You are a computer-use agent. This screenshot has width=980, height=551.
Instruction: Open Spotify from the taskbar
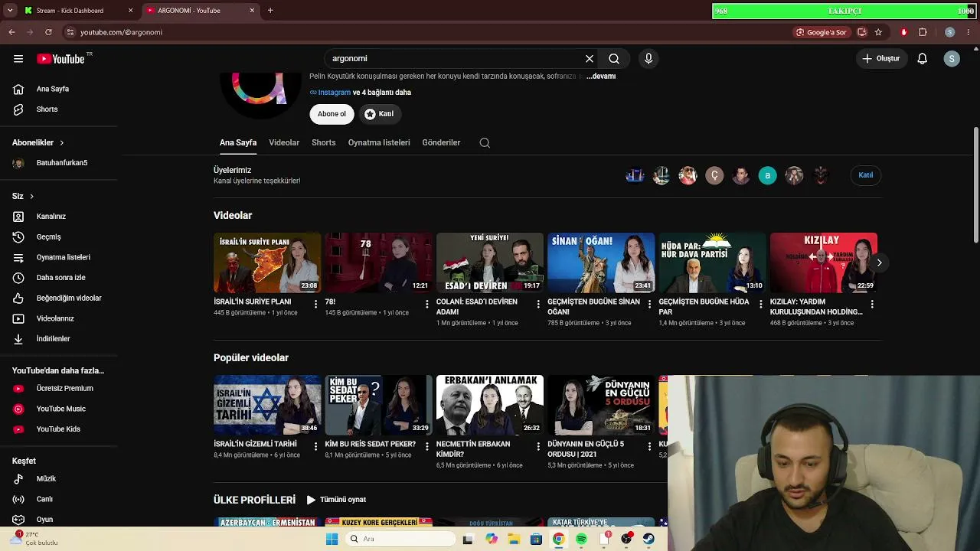click(581, 539)
